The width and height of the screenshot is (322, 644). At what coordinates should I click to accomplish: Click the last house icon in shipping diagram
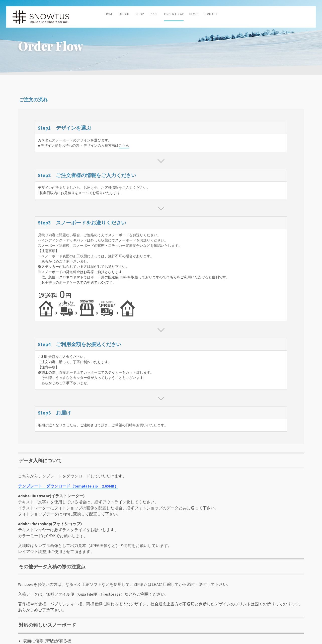click(127, 308)
